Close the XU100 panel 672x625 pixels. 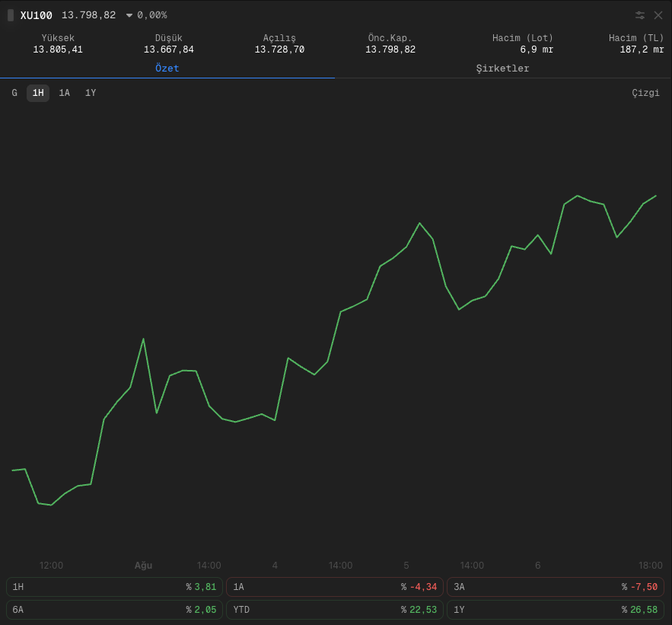coord(658,15)
